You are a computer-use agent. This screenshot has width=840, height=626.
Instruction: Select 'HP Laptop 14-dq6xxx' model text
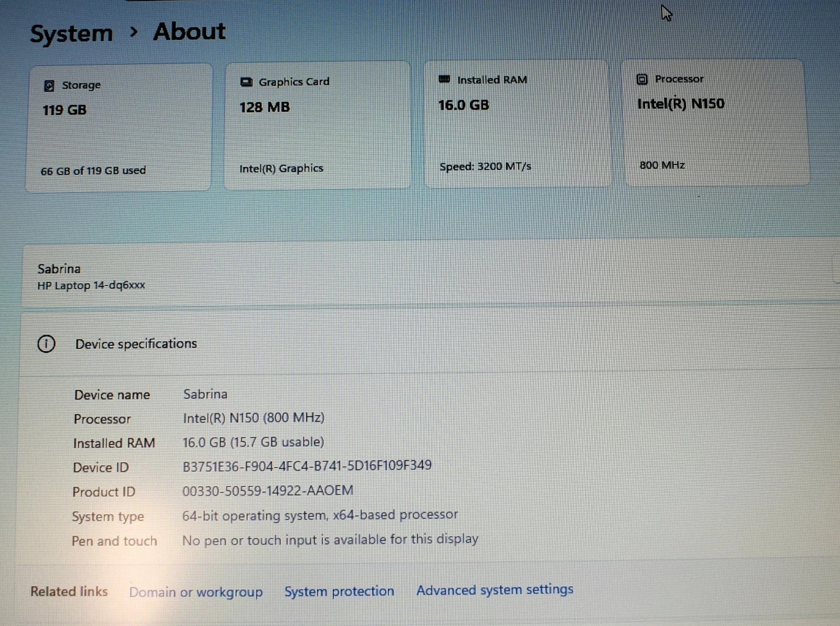91,286
